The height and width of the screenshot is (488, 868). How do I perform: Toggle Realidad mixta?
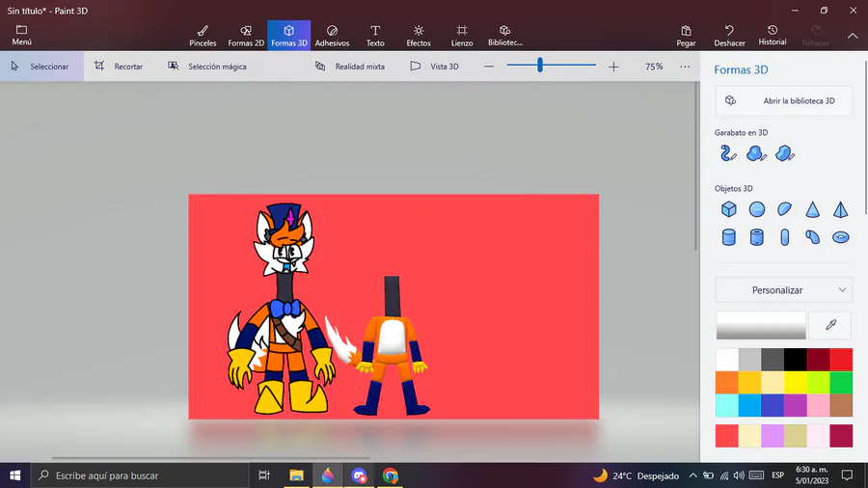[x=350, y=67]
